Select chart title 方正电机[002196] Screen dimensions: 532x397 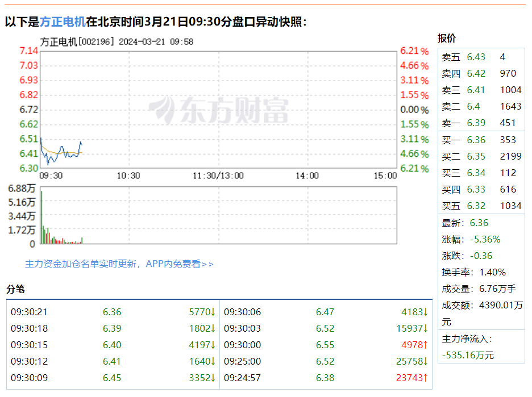[x=77, y=41]
